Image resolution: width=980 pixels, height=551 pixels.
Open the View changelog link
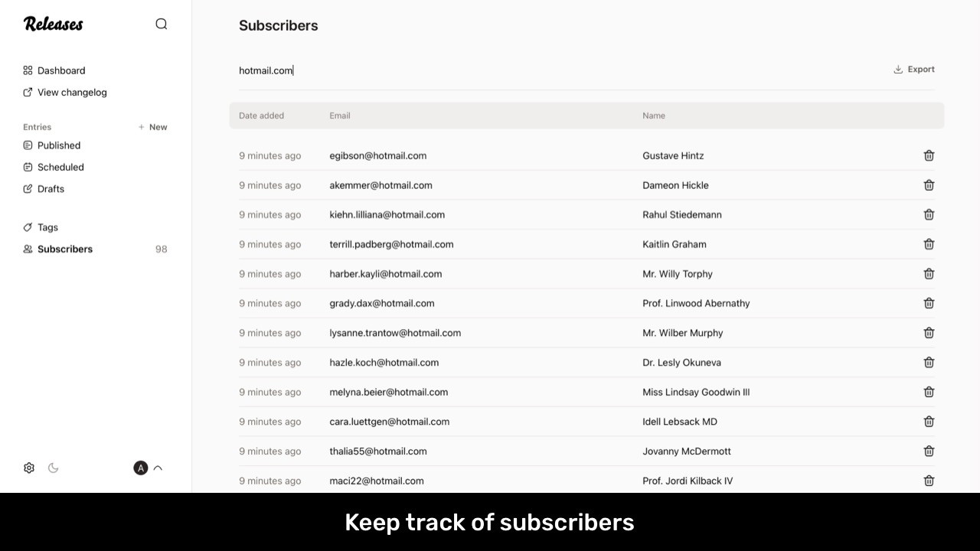pyautogui.click(x=72, y=93)
